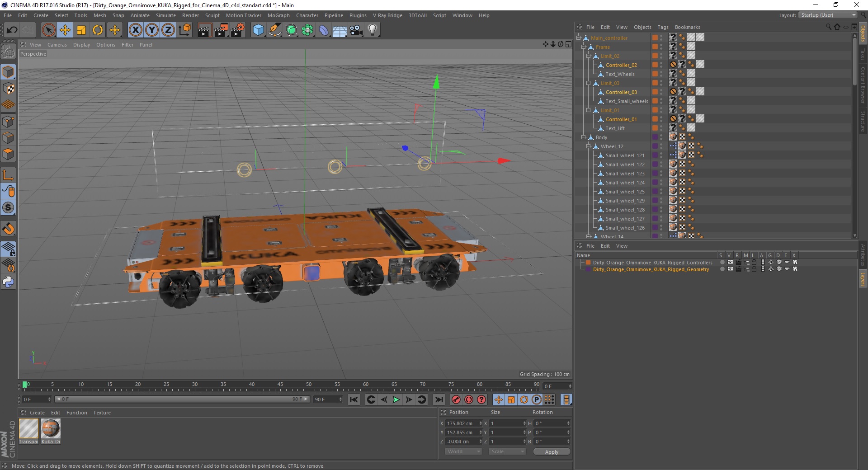This screenshot has width=868, height=470.
Task: Toggle visibility of Controllers layer
Action: click(730, 262)
